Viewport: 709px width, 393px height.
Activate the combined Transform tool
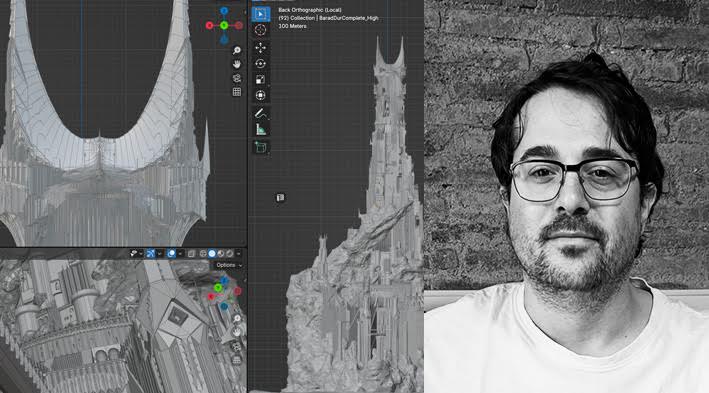pos(260,95)
